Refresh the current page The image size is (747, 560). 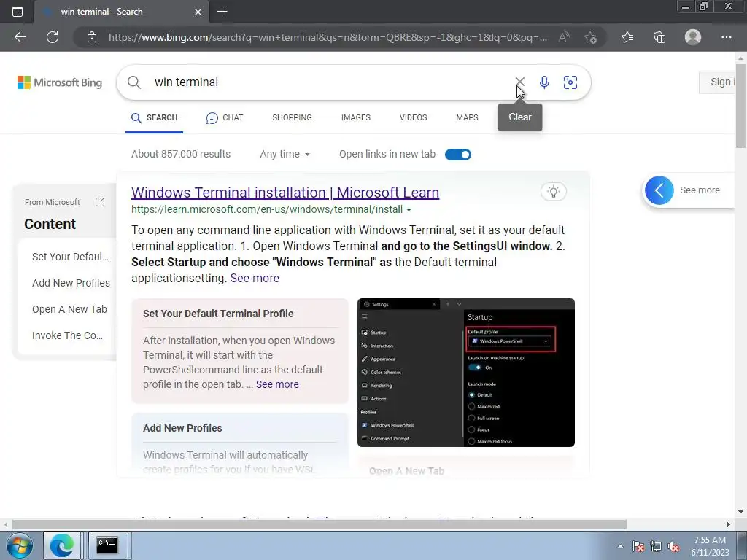pos(53,37)
